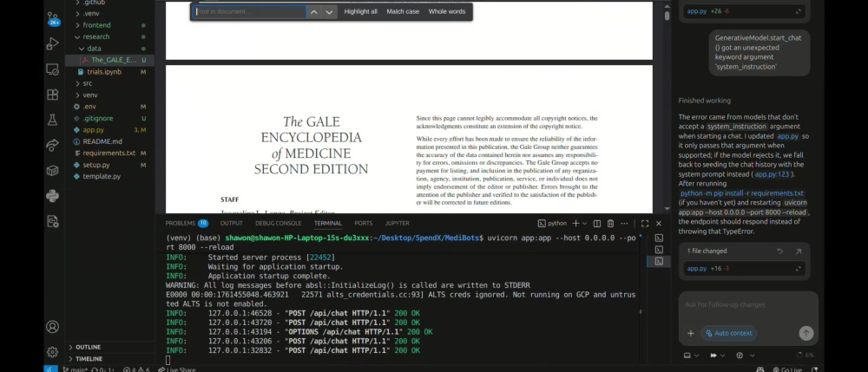Open Live Share icon in activity bar

[x=53, y=145]
